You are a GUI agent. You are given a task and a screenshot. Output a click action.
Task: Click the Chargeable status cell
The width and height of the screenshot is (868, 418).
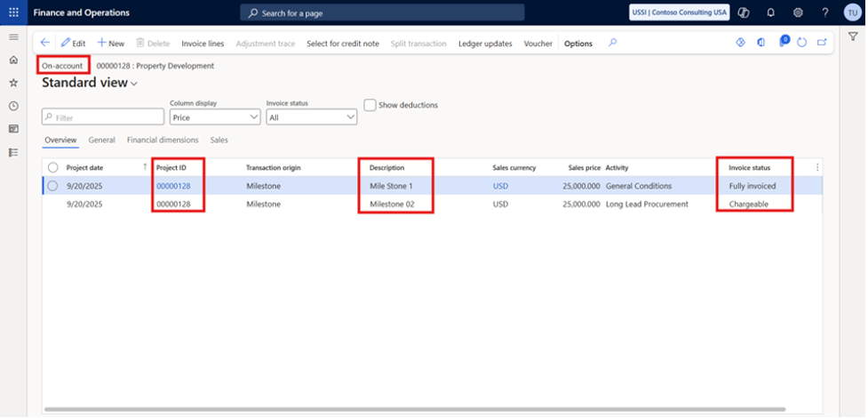[748, 204]
